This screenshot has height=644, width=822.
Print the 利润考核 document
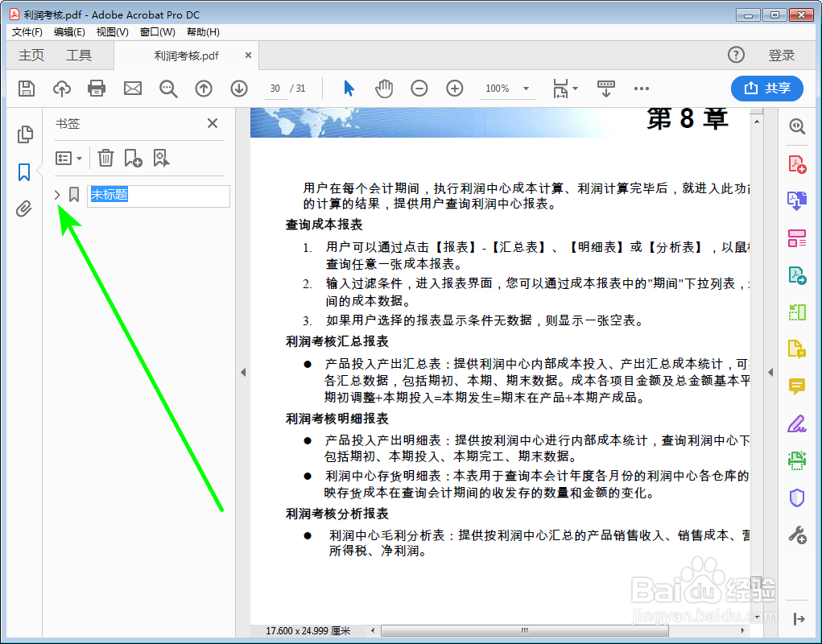[97, 89]
